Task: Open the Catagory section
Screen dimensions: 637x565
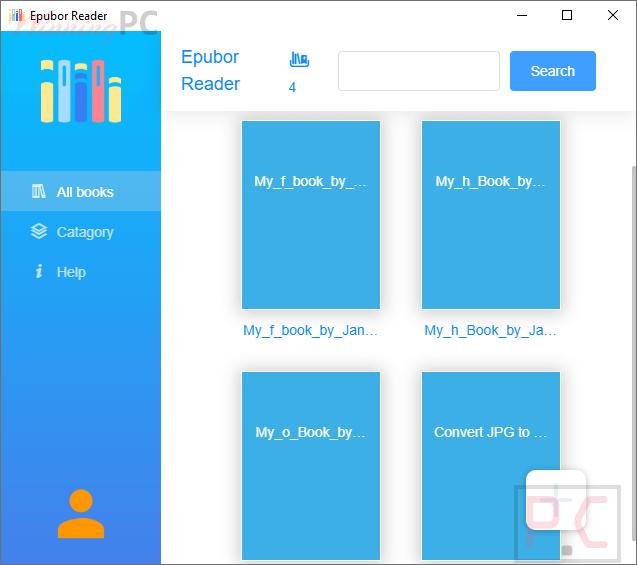Action: [x=81, y=232]
